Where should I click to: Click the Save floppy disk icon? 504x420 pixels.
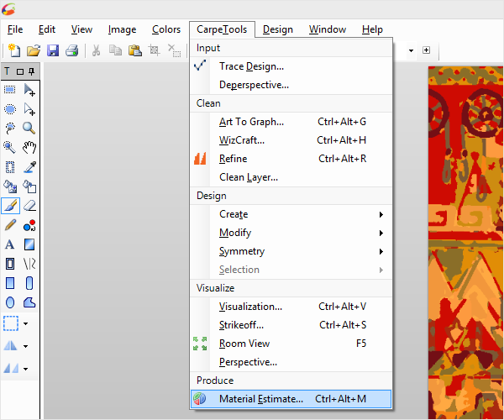(53, 50)
